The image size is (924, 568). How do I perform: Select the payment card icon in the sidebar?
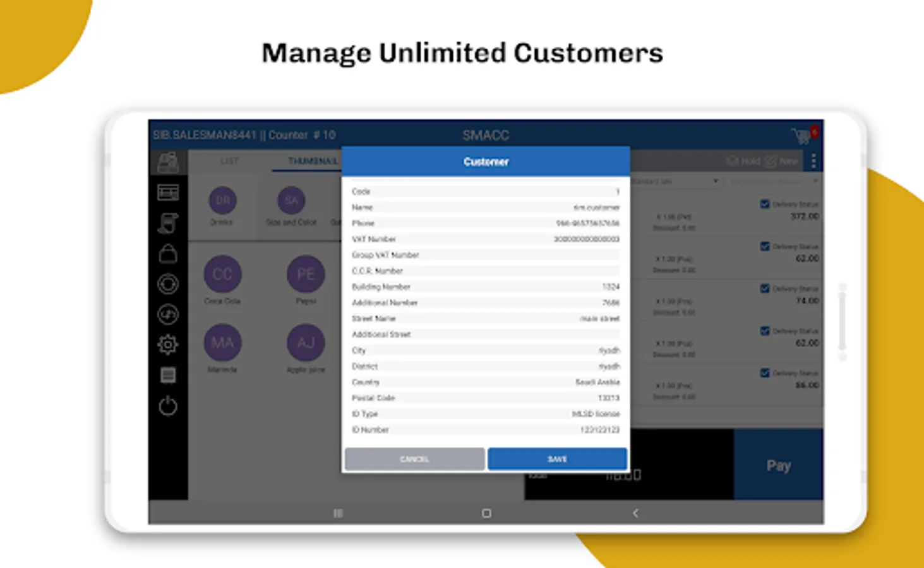(167, 192)
